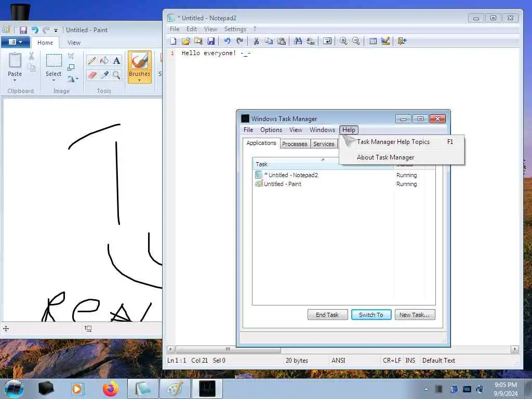Viewport: 532px width, 399px height.
Task: Open the Windows Start orb
Action: coord(14,389)
